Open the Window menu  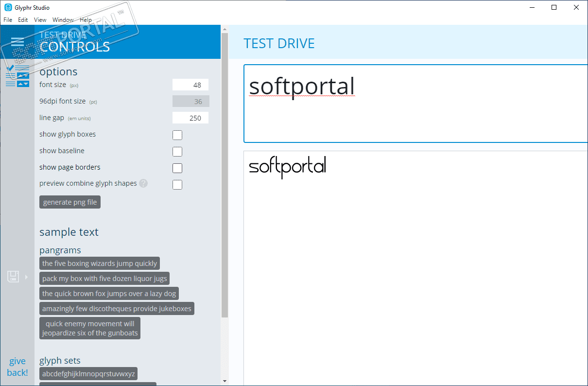(63, 20)
